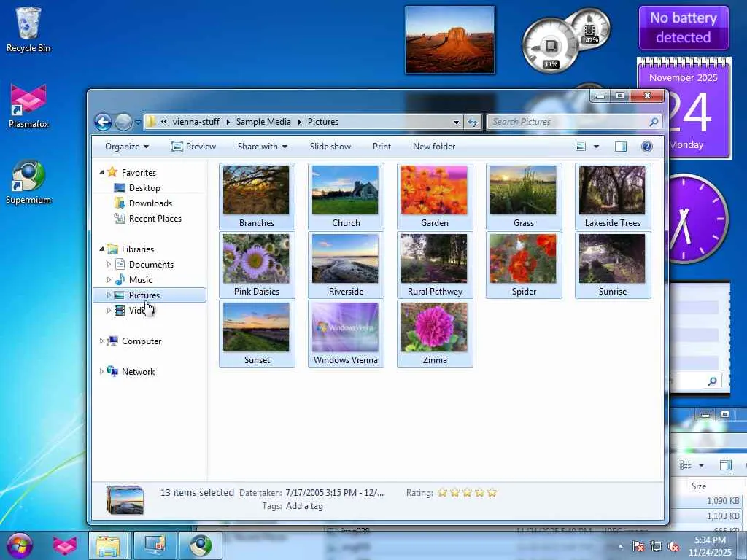The width and height of the screenshot is (747, 560).
Task: Select Desktop under Favorites
Action: coord(144,188)
